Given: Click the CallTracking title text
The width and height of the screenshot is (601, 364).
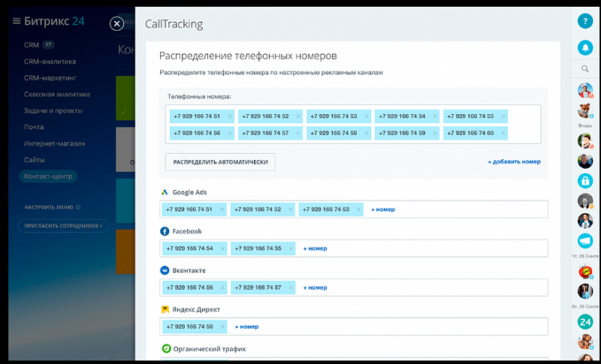Looking at the screenshot, I should coord(174,24).
